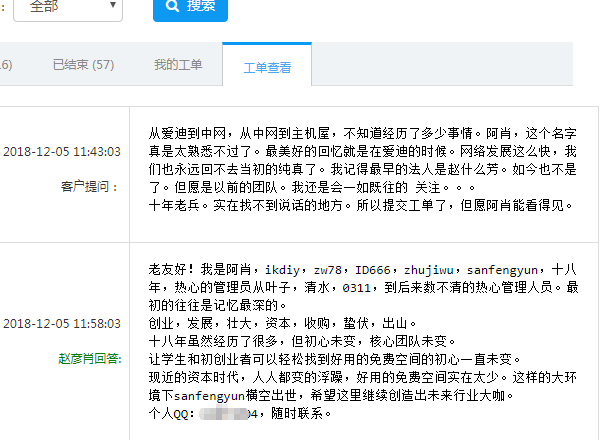The image size is (601, 440).
Task: Open the 我的工单 tab
Action: click(x=178, y=65)
